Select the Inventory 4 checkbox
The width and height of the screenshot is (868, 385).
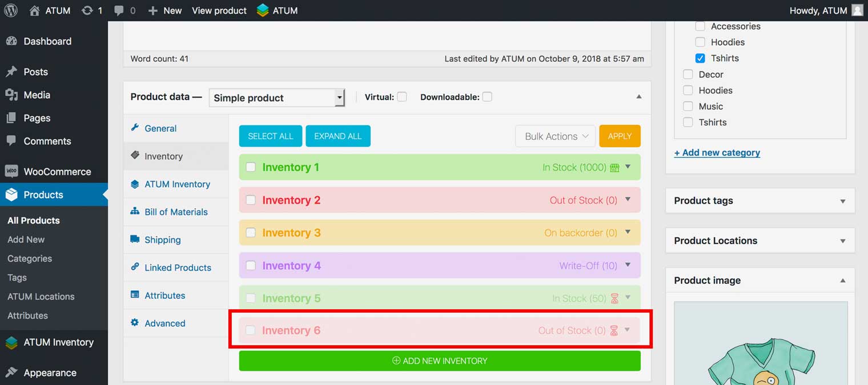click(251, 265)
